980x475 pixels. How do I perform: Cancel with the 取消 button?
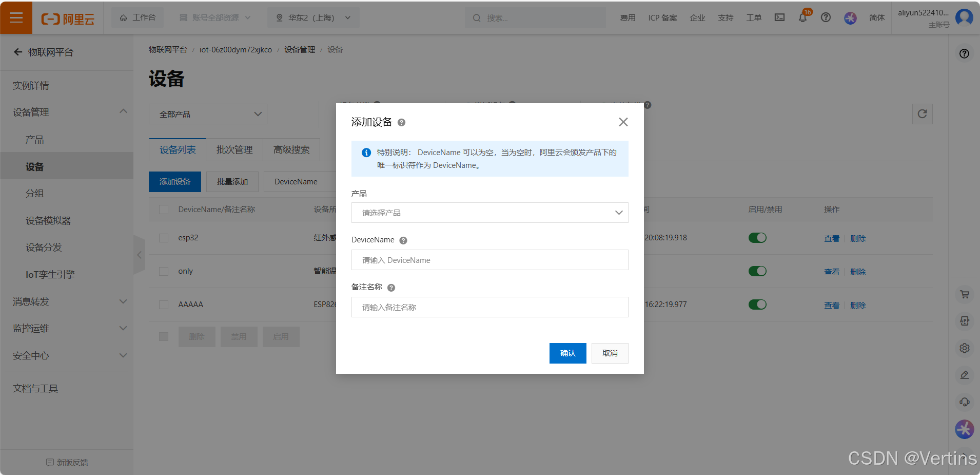610,353
